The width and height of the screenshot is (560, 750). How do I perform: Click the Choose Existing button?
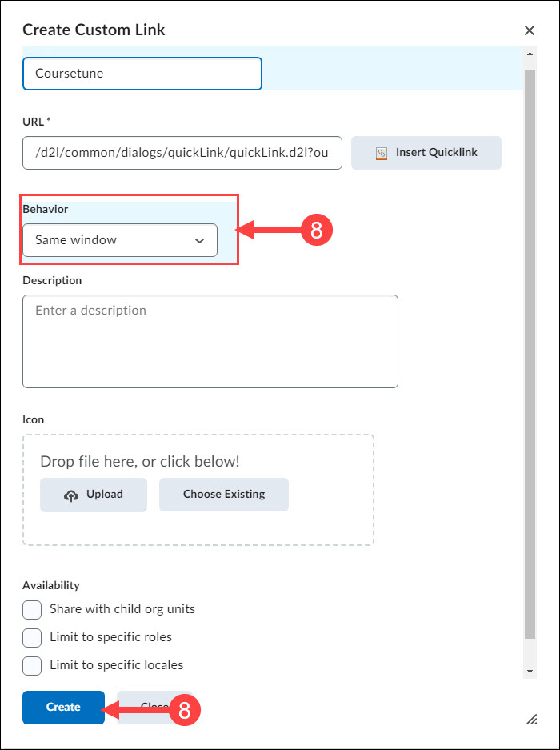[x=224, y=495]
